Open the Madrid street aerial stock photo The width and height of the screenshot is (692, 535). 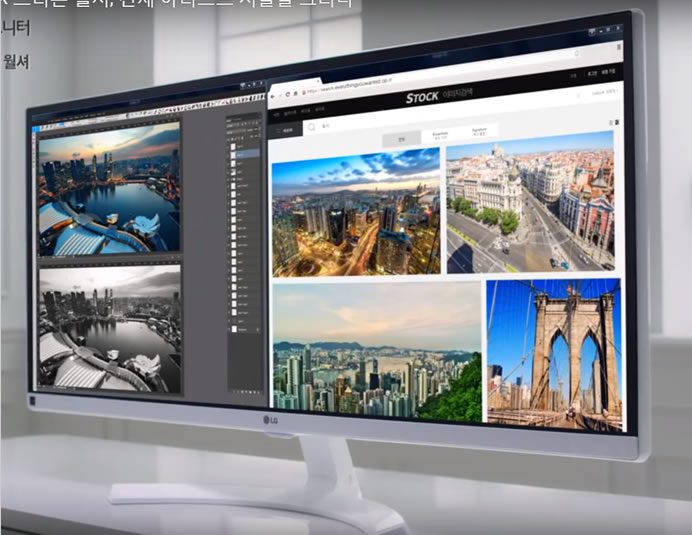tap(530, 202)
